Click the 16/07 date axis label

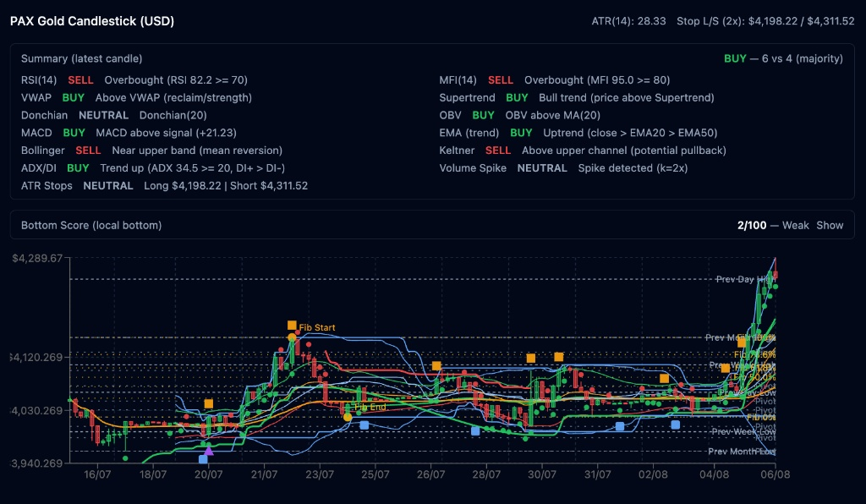coord(97,474)
